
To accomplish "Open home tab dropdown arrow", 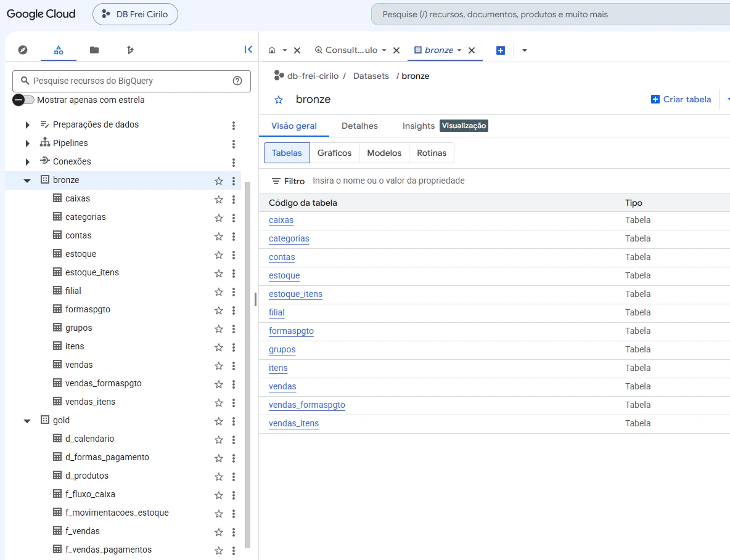I will (x=284, y=51).
